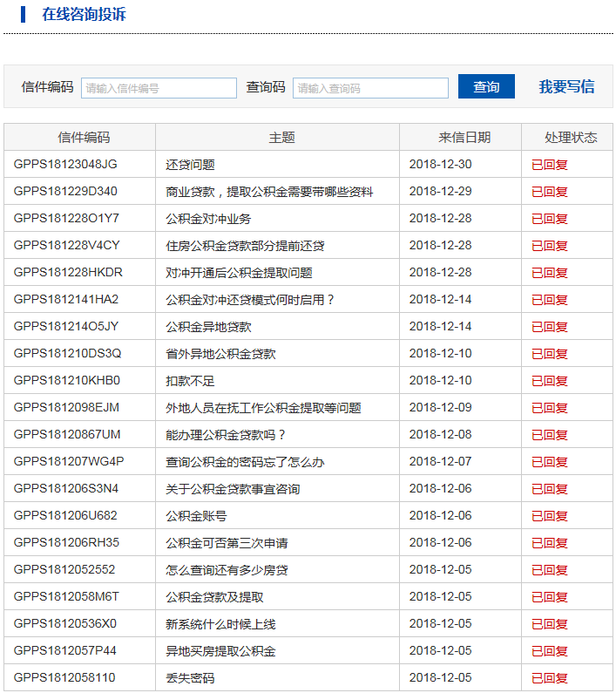Open the 公积金账号 subject
This screenshot has width=616, height=693.
click(x=196, y=516)
